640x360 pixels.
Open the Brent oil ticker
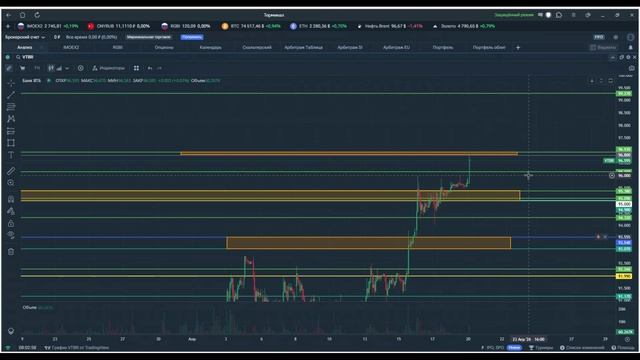coord(390,26)
